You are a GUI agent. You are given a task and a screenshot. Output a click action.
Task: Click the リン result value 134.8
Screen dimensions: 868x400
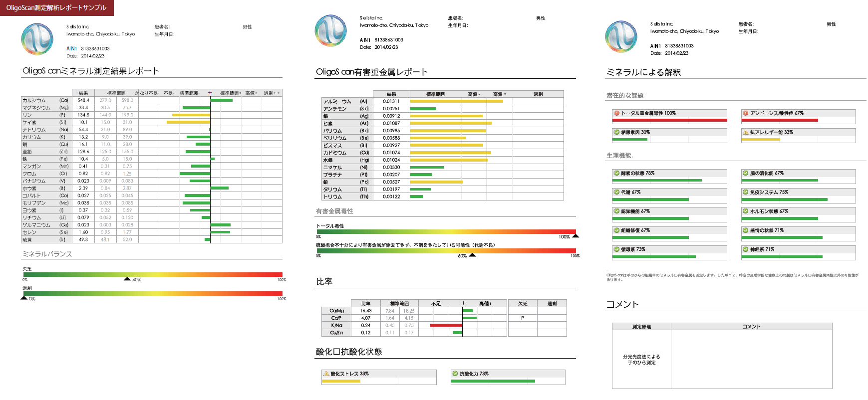[83, 115]
